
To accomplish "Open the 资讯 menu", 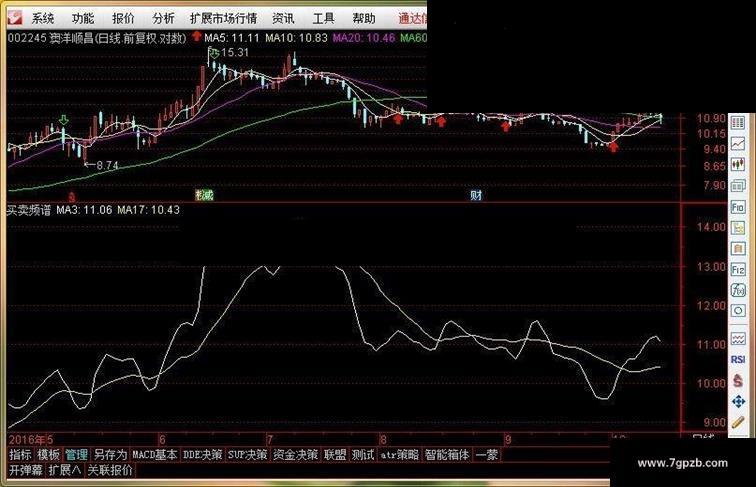I will (283, 19).
